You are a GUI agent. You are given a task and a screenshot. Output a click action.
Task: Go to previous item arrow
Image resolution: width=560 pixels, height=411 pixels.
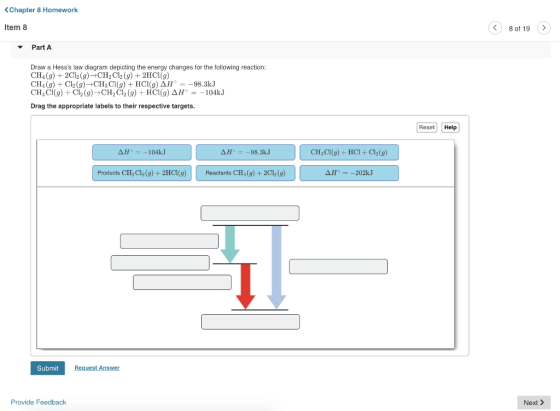pyautogui.click(x=495, y=28)
